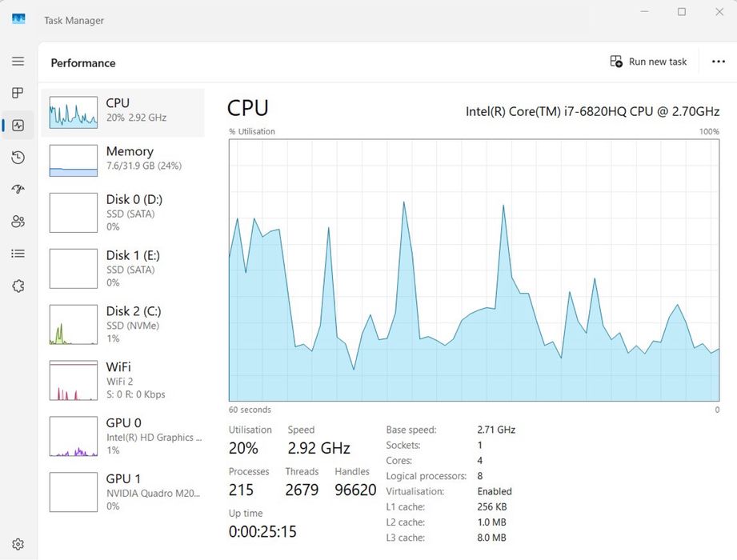Open the Startup apps page icon

tap(18, 190)
